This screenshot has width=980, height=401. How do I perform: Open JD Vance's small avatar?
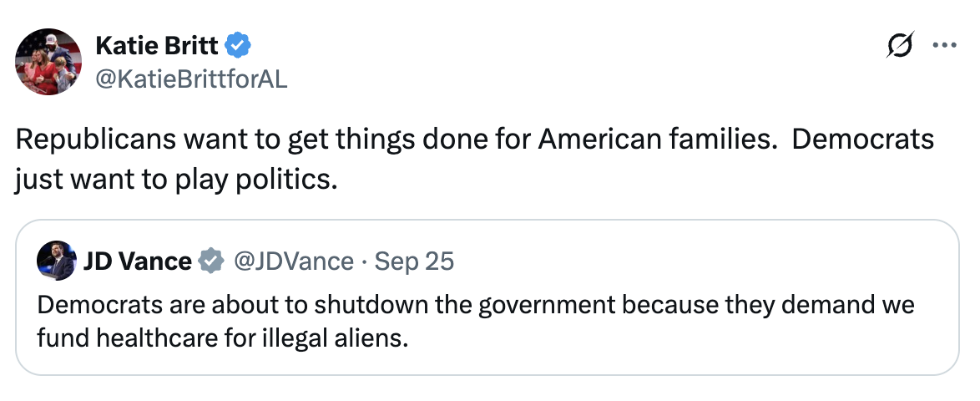pyautogui.click(x=57, y=261)
